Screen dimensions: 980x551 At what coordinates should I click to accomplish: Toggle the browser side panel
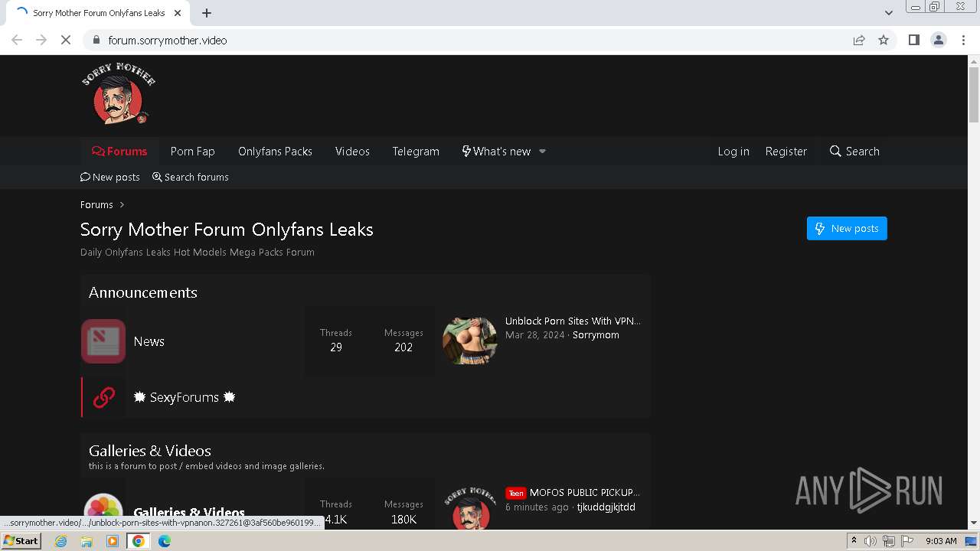click(913, 40)
